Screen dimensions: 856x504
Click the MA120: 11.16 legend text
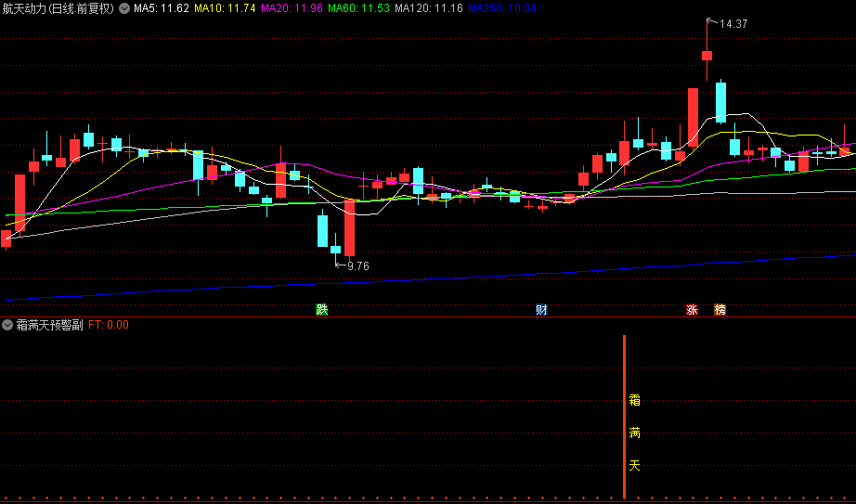click(x=428, y=8)
